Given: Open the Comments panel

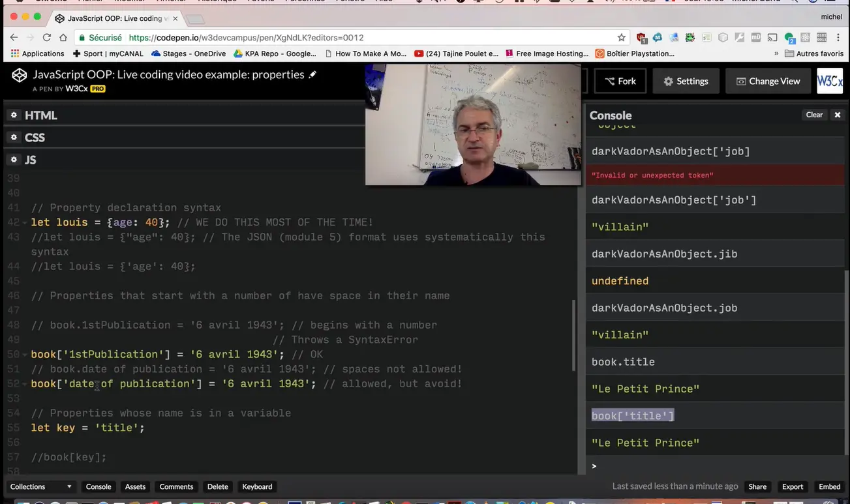Looking at the screenshot, I should (176, 486).
